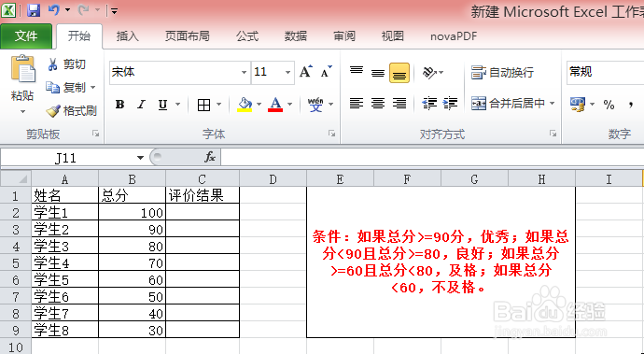
Task: Switch to the 审阅 ribbon tab
Action: pyautogui.click(x=344, y=36)
